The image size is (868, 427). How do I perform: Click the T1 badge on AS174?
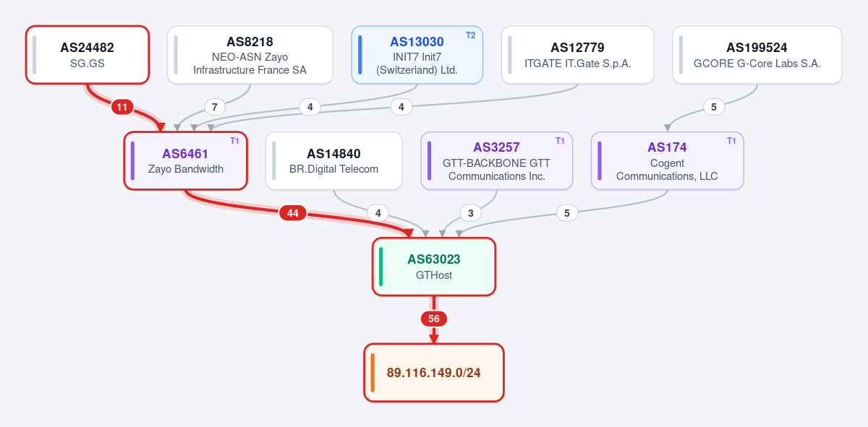coord(731,140)
